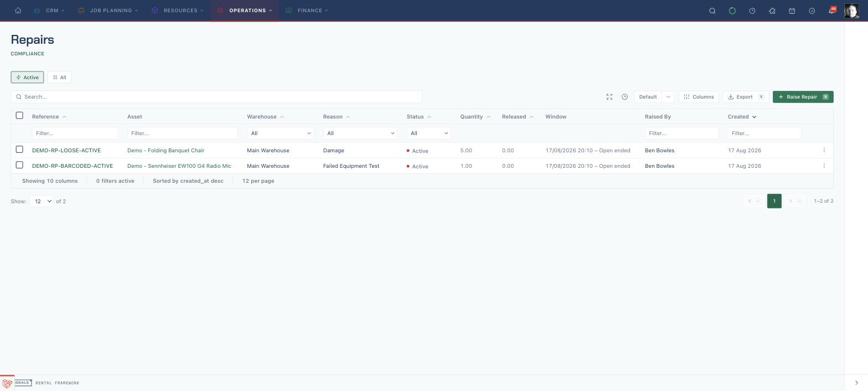Check the DEMO-RP-BARCODED-ACTIVE row checkbox
The image size is (868, 391).
point(19,164)
